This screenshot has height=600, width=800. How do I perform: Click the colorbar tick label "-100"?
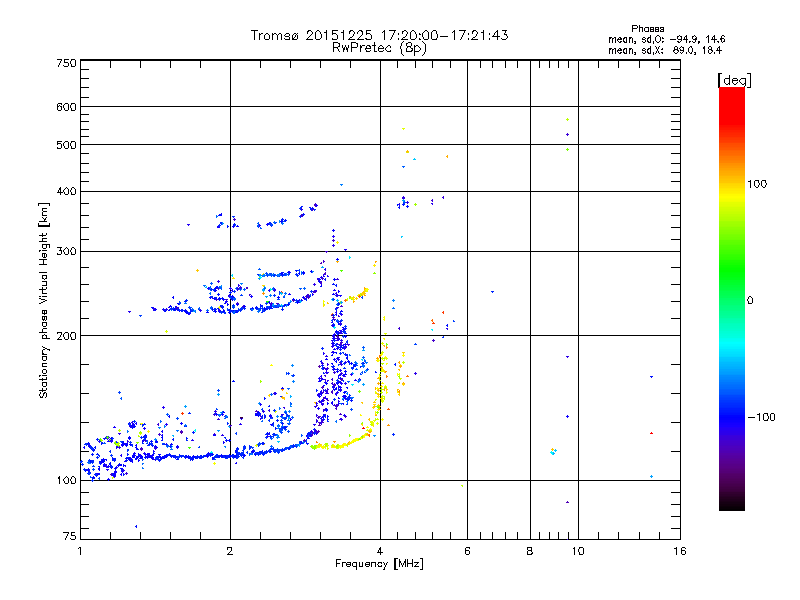(x=761, y=417)
